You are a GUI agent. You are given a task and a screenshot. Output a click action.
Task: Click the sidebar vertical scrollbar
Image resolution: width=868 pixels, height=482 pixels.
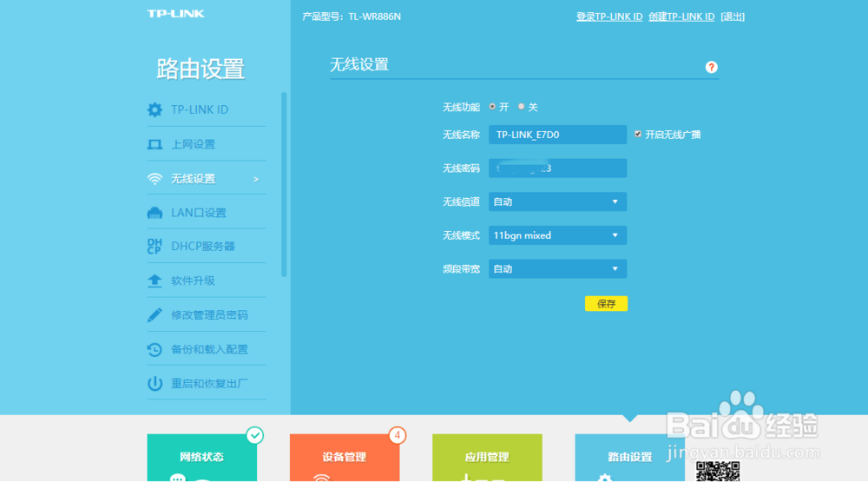(284, 184)
